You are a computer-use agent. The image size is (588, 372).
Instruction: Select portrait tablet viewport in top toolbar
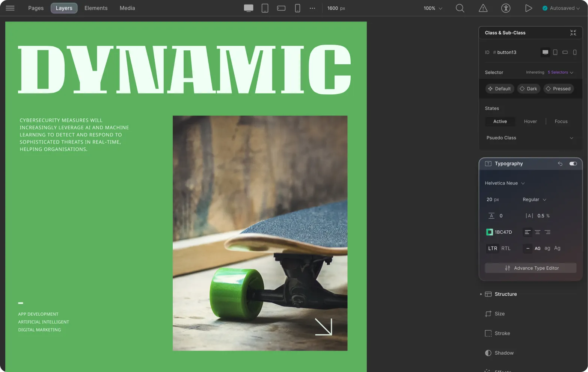[x=265, y=8]
